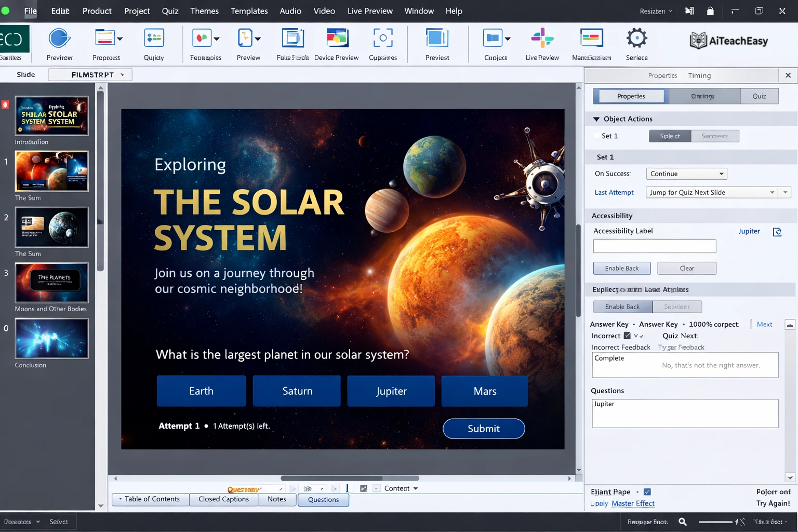Select the Conclusion slide thumbnail

click(51, 338)
